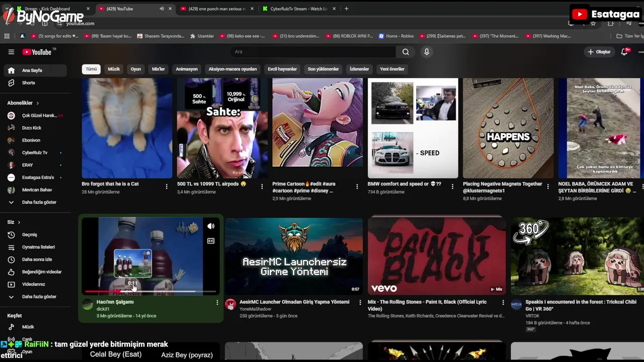Open more options for Hacı'nın Şalgamı video
The height and width of the screenshot is (362, 644).
[x=217, y=303]
